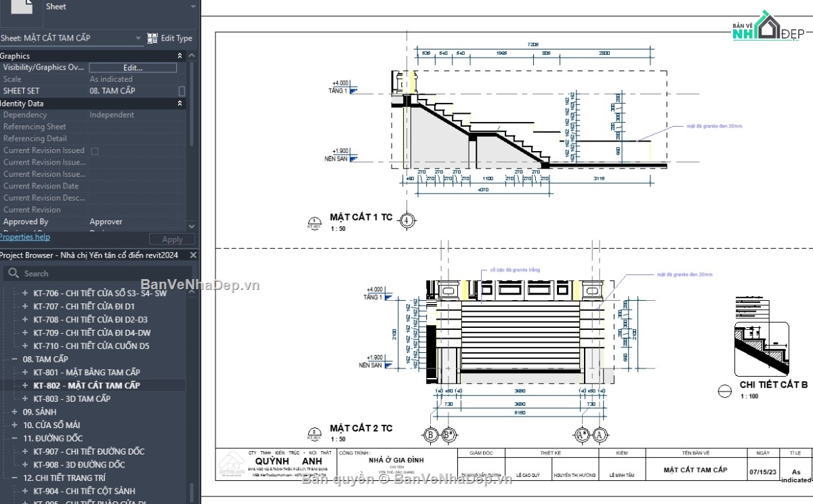Click view number bubble of MẶT CẮT 2 TC

[x=314, y=434]
